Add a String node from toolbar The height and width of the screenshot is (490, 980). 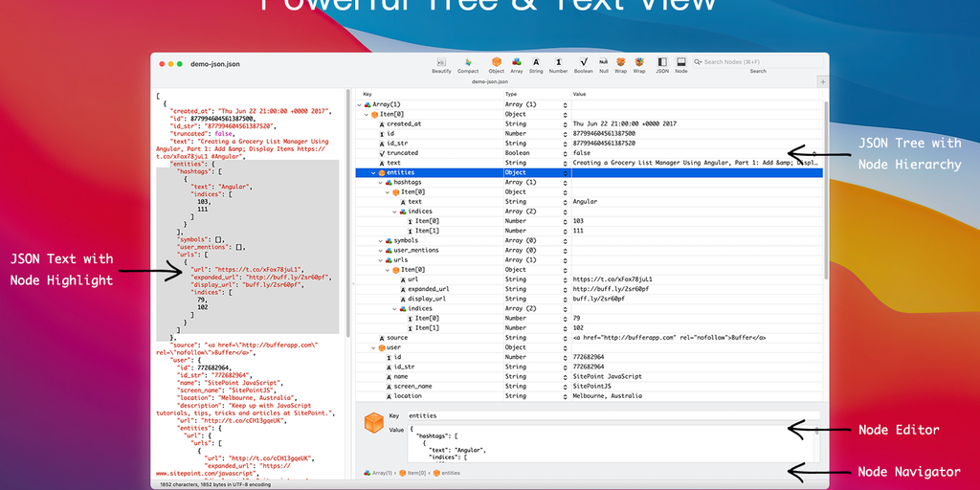536,63
